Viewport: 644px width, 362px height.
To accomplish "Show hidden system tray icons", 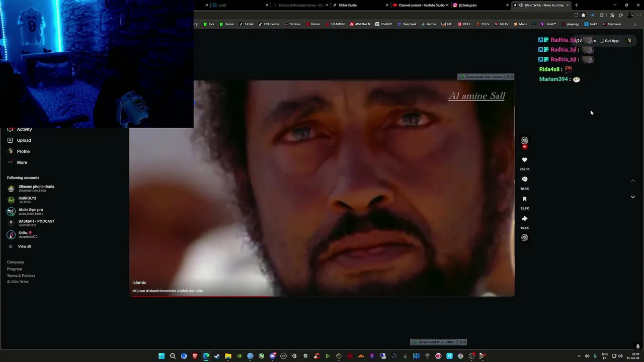I will 579,356.
